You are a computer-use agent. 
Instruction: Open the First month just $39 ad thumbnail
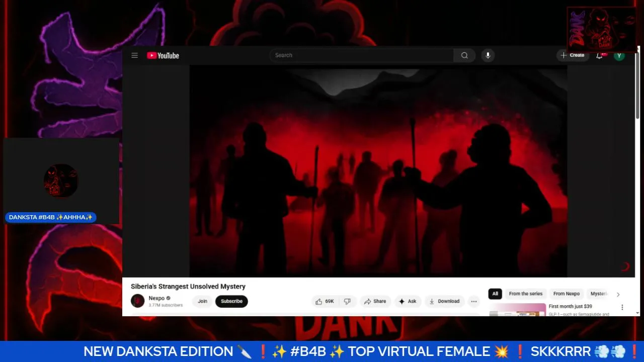tap(517, 310)
